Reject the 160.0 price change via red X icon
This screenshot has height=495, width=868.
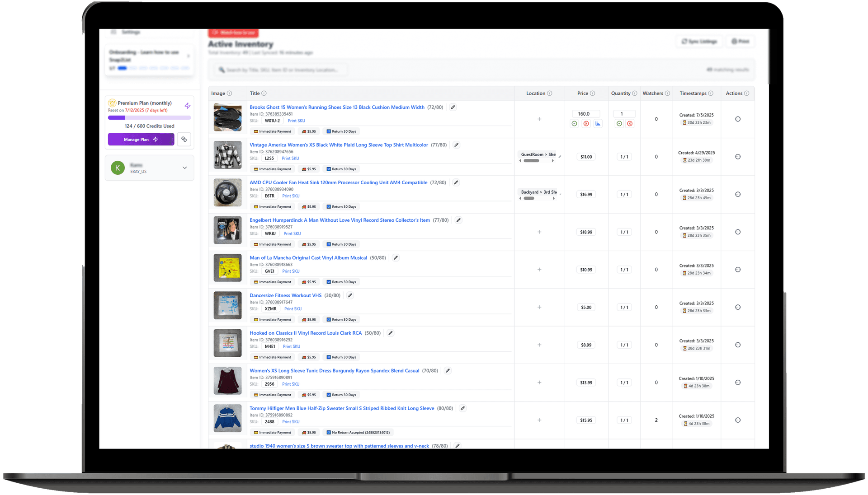(586, 123)
